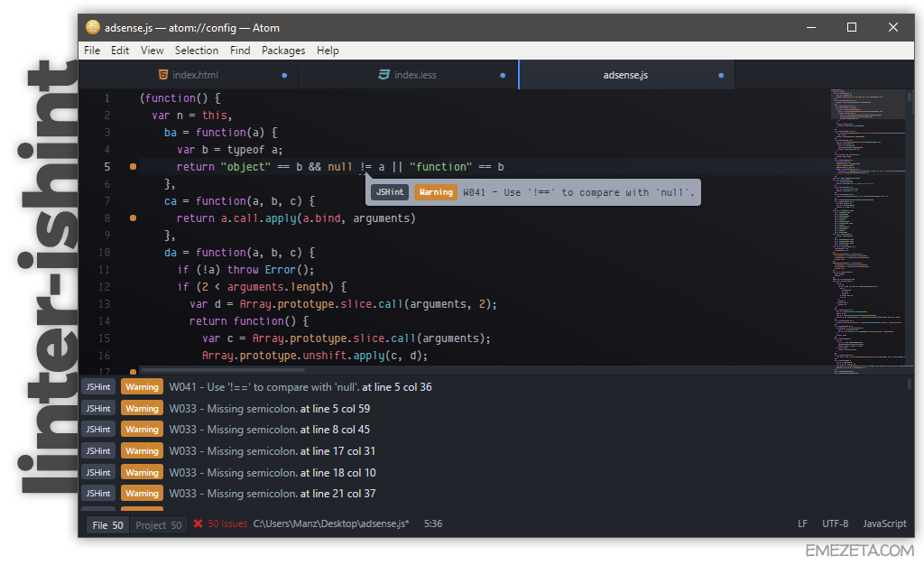
Task: Click Warning badge for line 5 col 59
Action: pyautogui.click(x=142, y=408)
